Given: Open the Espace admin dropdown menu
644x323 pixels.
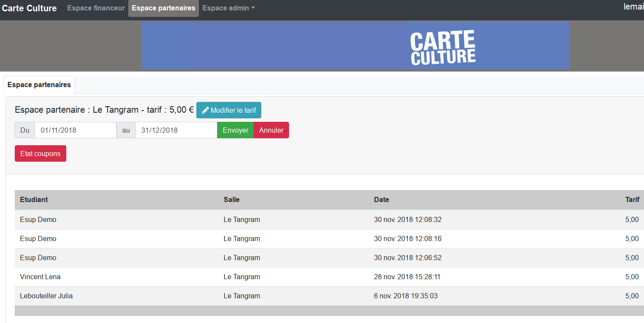Looking at the screenshot, I should (x=228, y=8).
